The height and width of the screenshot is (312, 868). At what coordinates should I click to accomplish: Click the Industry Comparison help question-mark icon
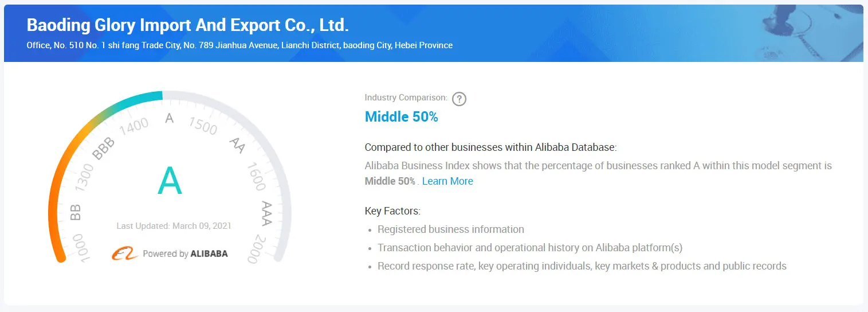point(459,99)
